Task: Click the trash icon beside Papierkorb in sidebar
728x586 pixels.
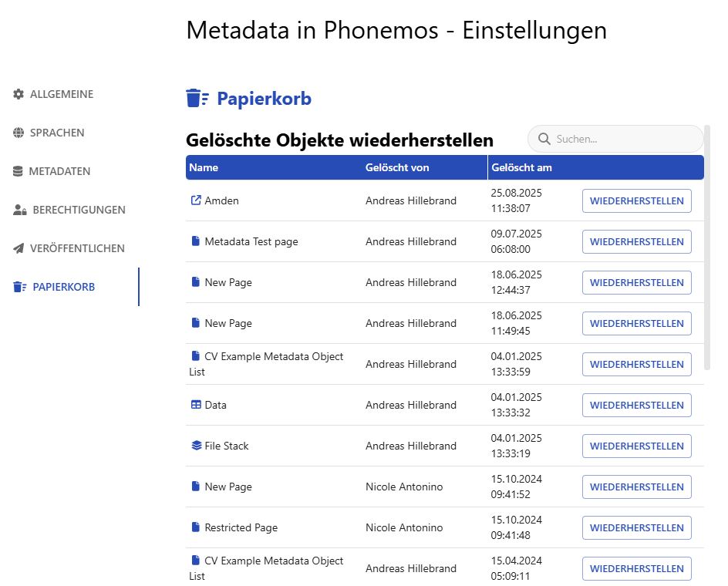Action: [x=19, y=287]
